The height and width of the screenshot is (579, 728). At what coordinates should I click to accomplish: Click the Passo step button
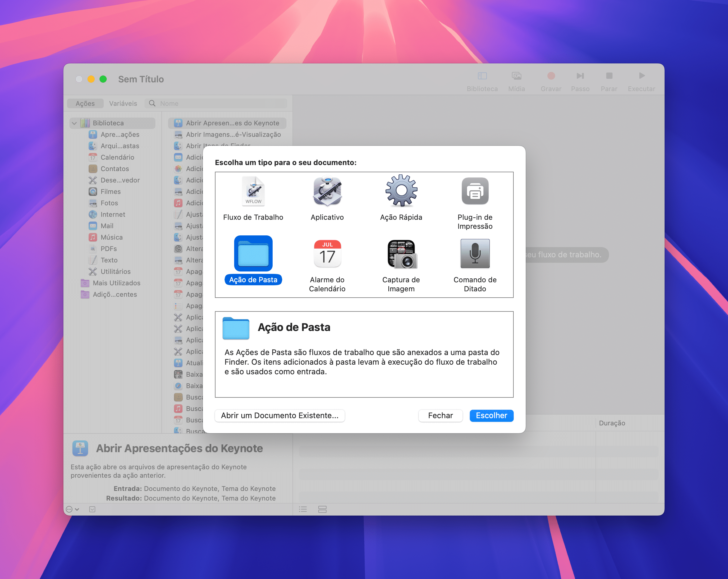(x=580, y=81)
